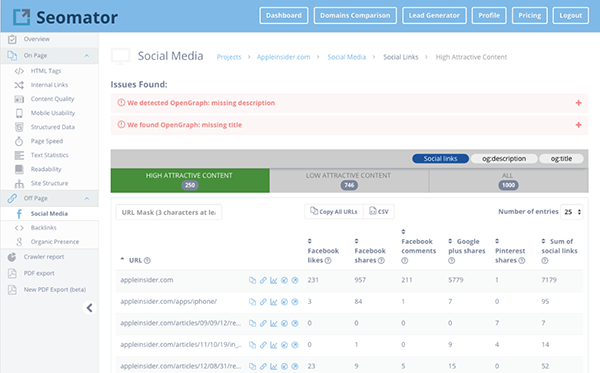This screenshot has width=600, height=373.
Task: Click the Internal Links shuffle icon
Action: pyautogui.click(x=19, y=85)
